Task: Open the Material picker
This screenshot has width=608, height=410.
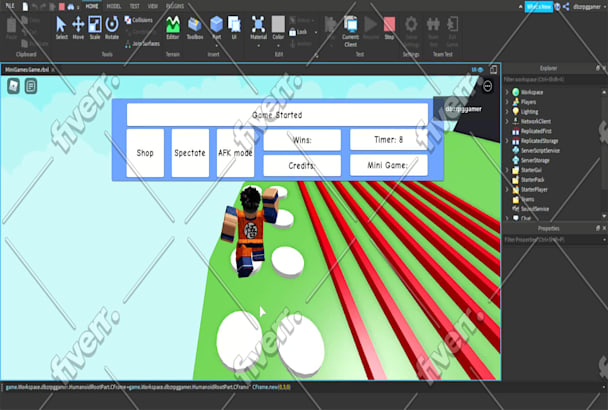Action: coord(258,28)
